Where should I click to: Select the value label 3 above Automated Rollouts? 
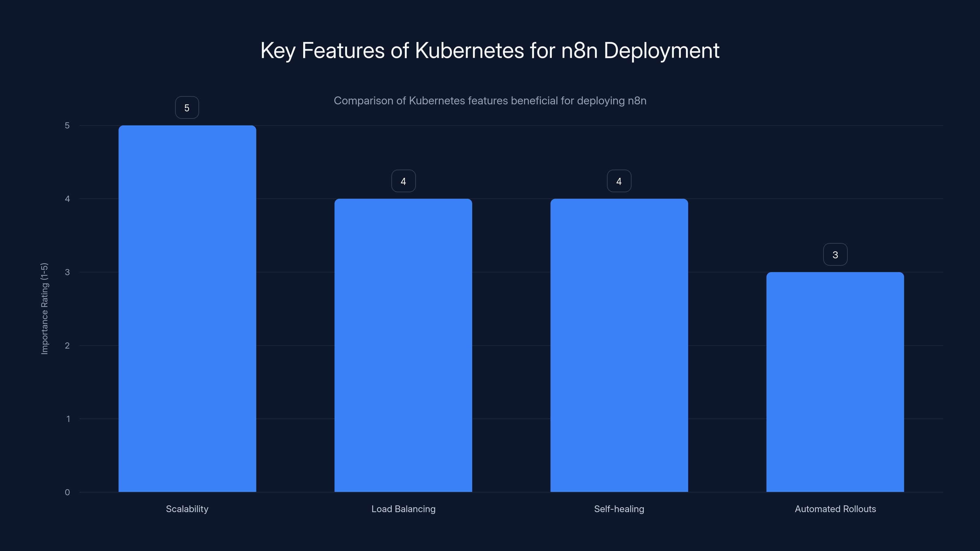(x=835, y=254)
